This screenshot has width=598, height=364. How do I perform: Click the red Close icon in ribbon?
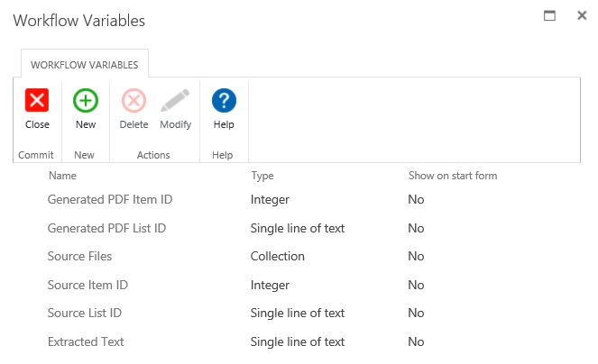[x=37, y=101]
